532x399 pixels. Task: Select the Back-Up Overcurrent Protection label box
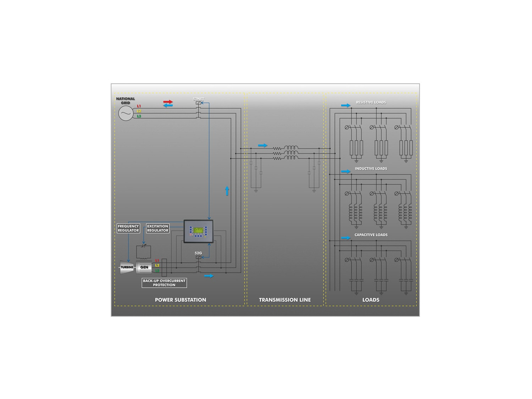click(x=164, y=283)
